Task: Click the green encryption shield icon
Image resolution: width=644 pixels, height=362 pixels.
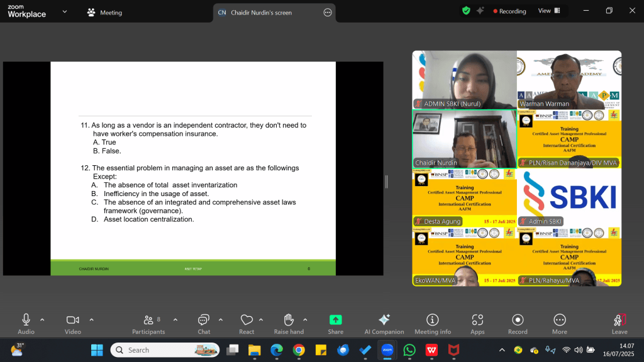Action: click(466, 11)
